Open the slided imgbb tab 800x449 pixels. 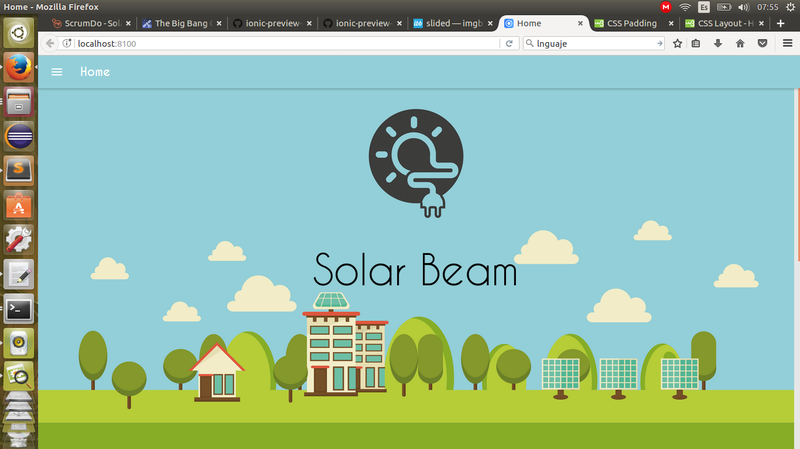[x=449, y=22]
